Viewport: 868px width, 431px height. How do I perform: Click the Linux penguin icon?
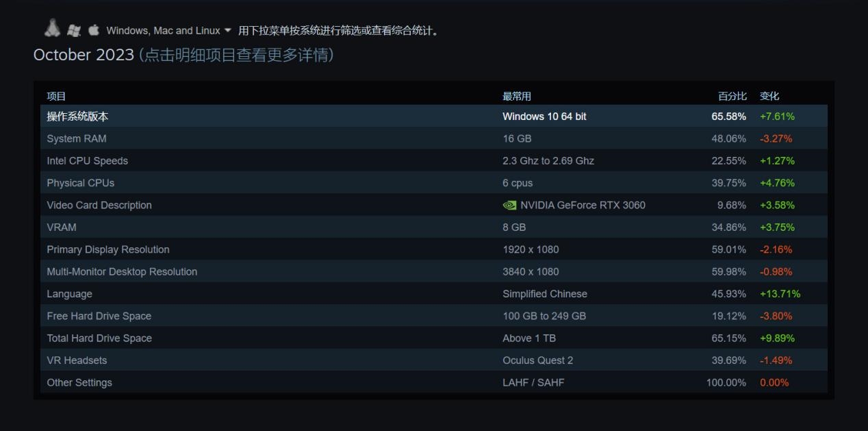[x=52, y=28]
